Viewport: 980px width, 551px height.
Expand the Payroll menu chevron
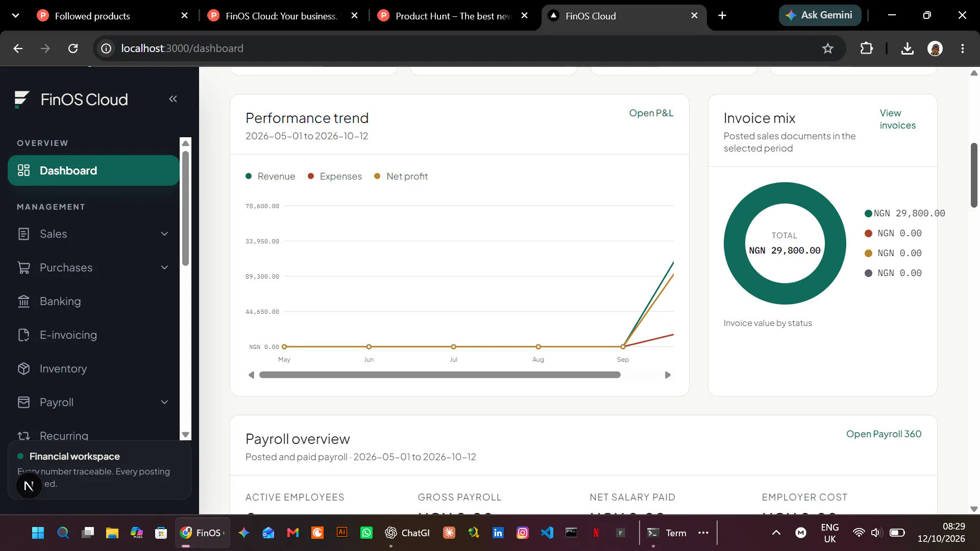[164, 402]
